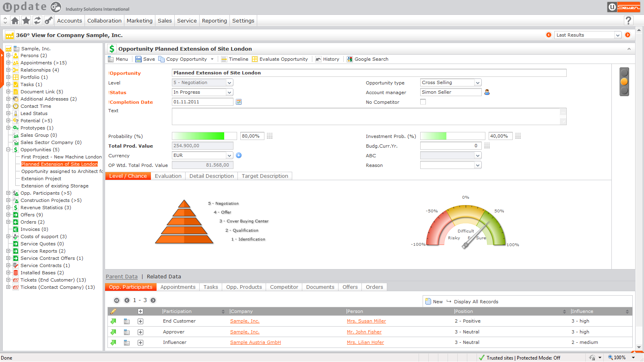
Task: Click the Budg.Curr.Yr. calculator grid icon
Action: tap(487, 146)
